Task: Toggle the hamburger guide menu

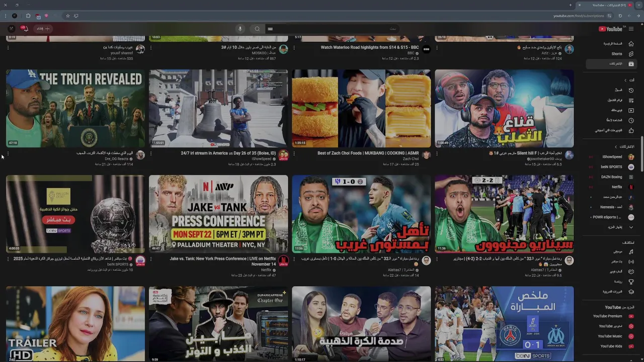Action: (x=631, y=29)
